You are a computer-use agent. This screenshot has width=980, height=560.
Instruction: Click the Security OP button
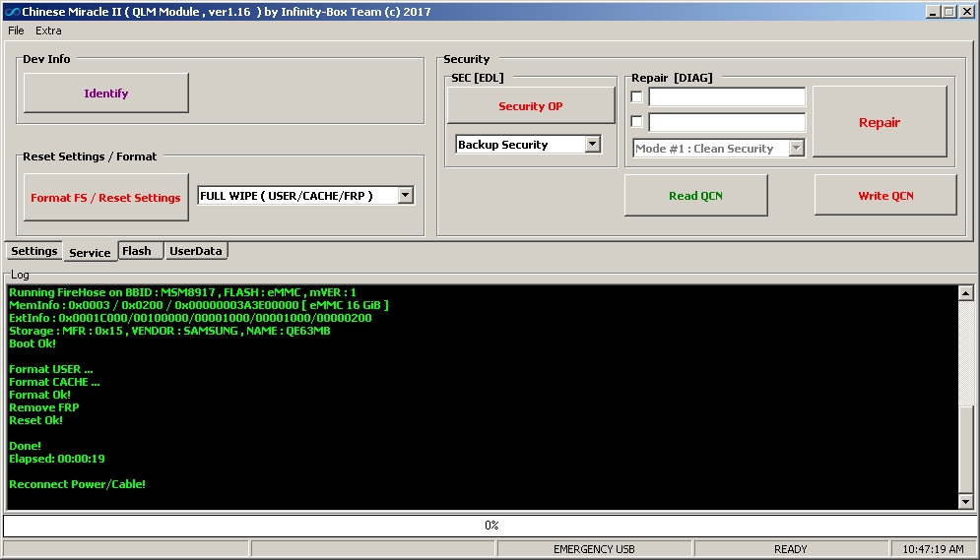click(531, 105)
